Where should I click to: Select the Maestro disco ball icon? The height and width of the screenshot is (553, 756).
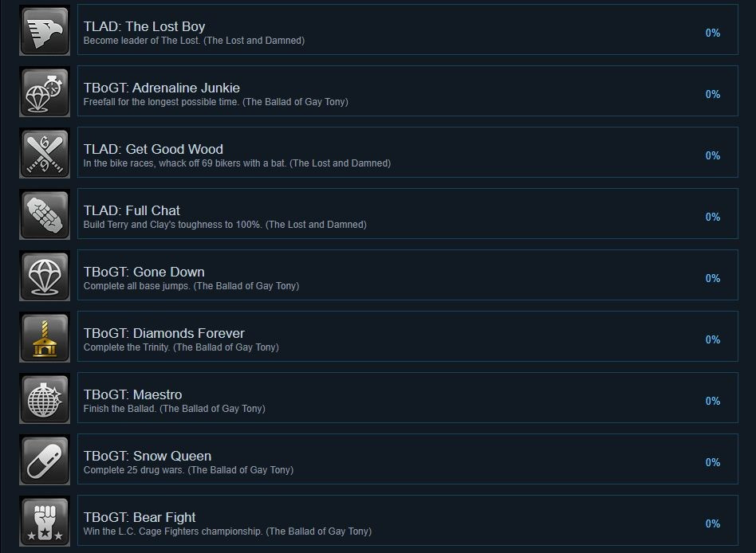coord(45,398)
